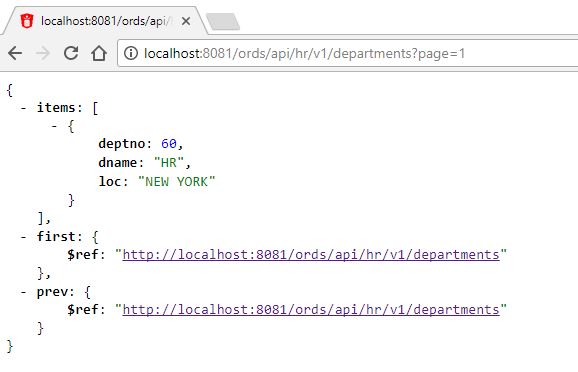Click the prev key label
Viewport: 578px width, 372px height.
tap(52, 292)
